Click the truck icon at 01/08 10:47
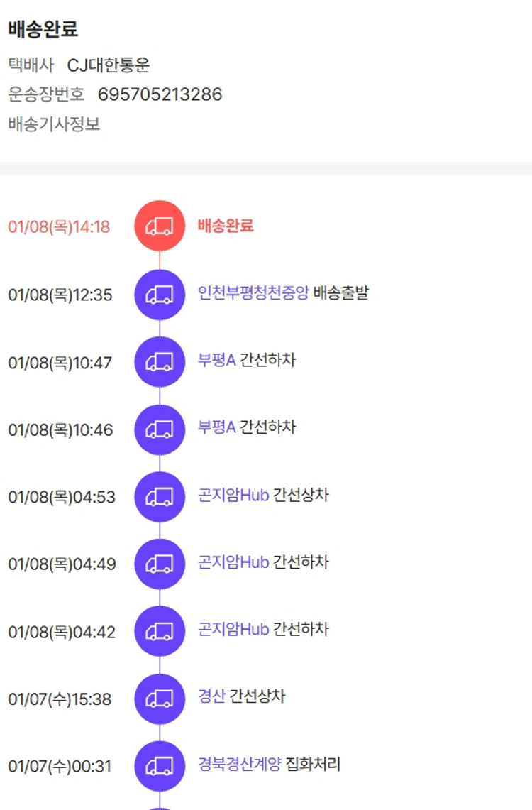The image size is (532, 810). 160,362
